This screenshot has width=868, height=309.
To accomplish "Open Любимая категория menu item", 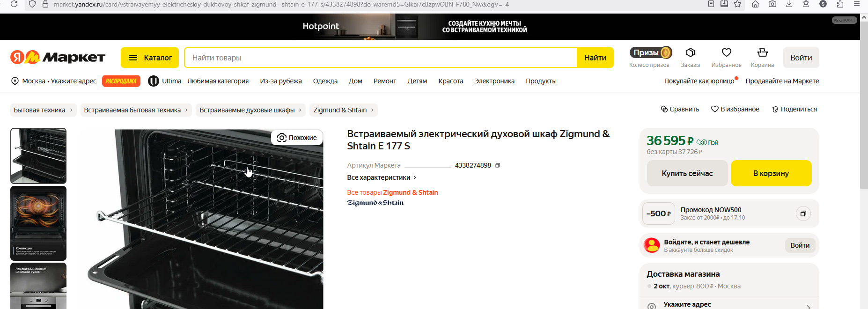I will 218,81.
